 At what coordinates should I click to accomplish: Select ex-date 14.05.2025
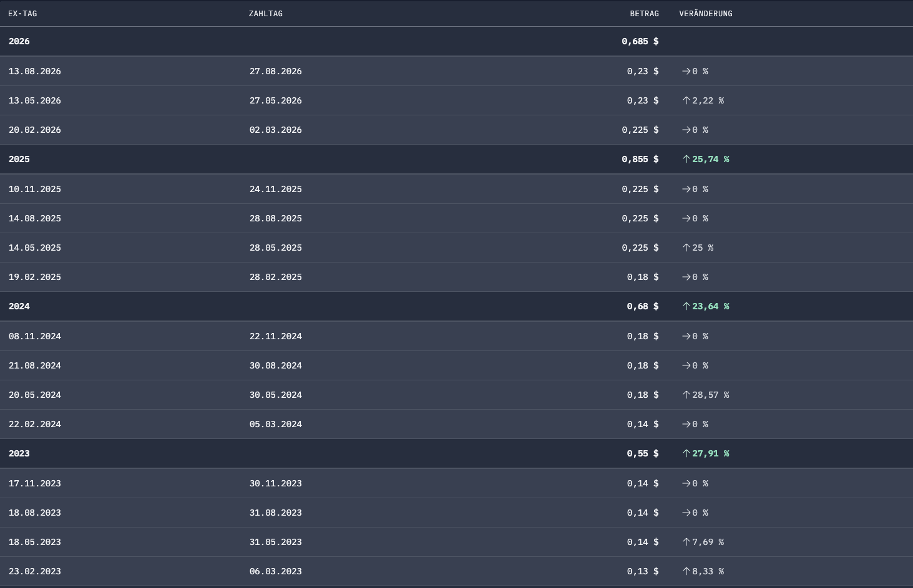[35, 248]
